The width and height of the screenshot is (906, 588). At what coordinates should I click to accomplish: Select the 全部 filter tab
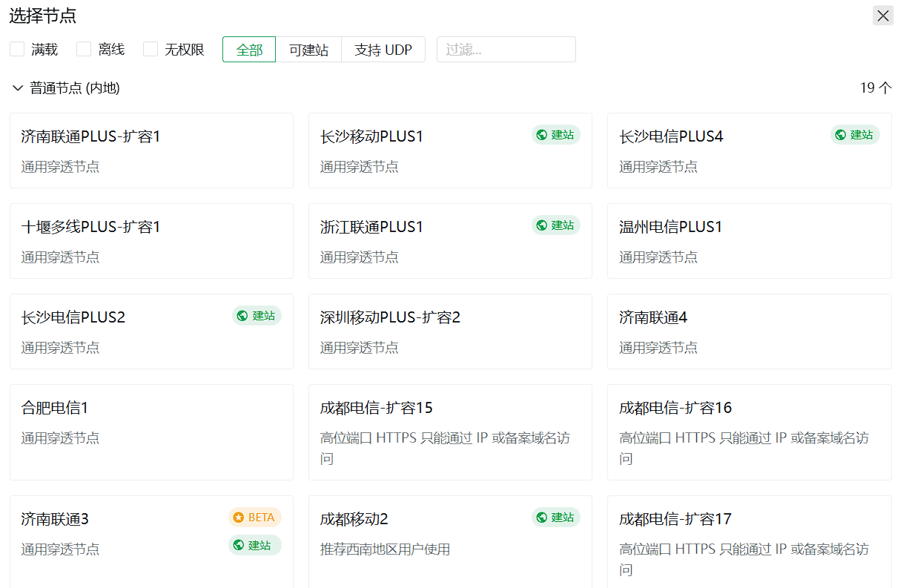[x=249, y=50]
